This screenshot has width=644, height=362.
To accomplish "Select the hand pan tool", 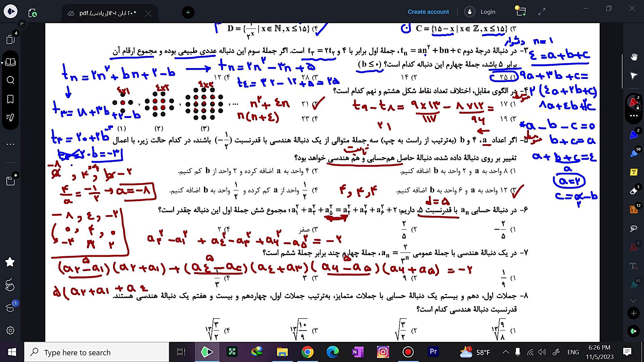I will (634, 57).
